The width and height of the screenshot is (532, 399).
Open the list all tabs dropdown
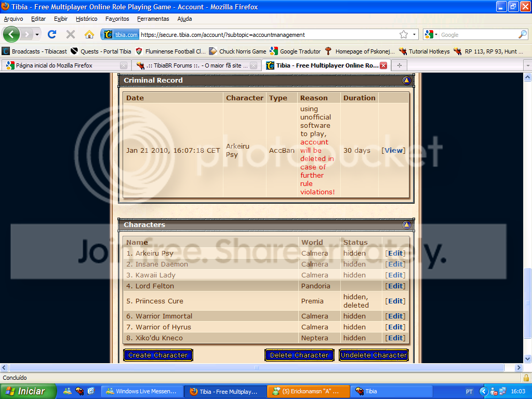527,65
